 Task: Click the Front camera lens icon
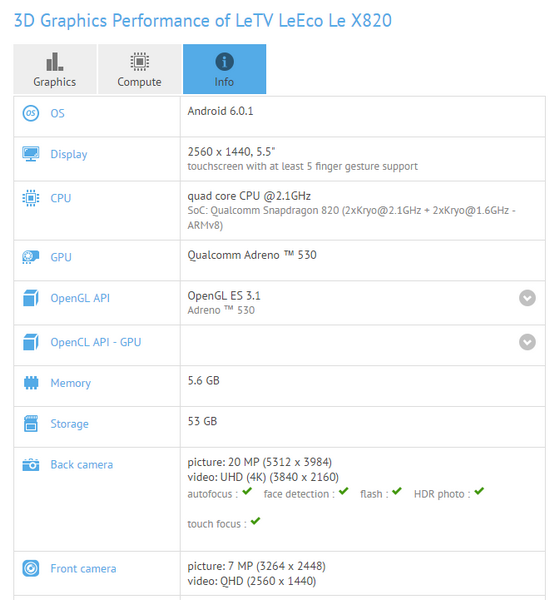click(x=31, y=568)
